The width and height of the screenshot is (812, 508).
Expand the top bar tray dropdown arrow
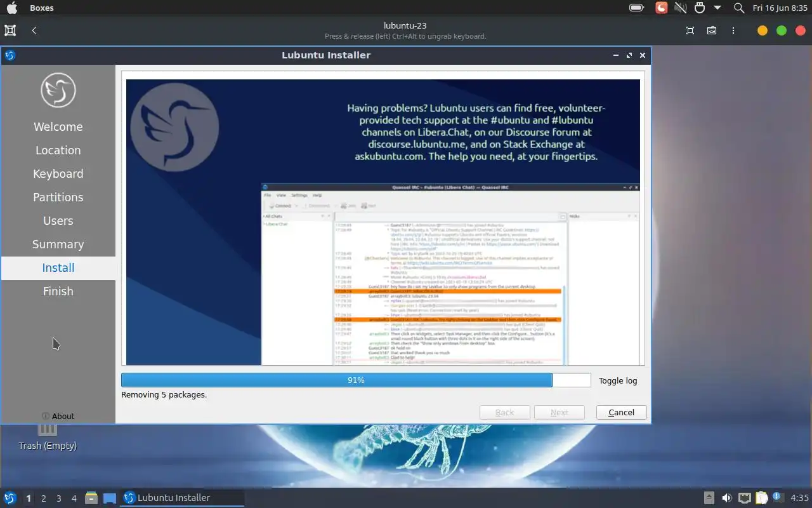(x=717, y=8)
